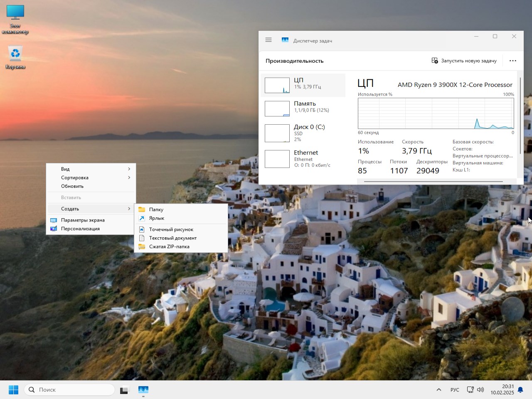Image resolution: width=532 pixels, height=399 pixels.
Task: Click the AMD Ryzen 9 3900X processor name
Action: pos(455,85)
